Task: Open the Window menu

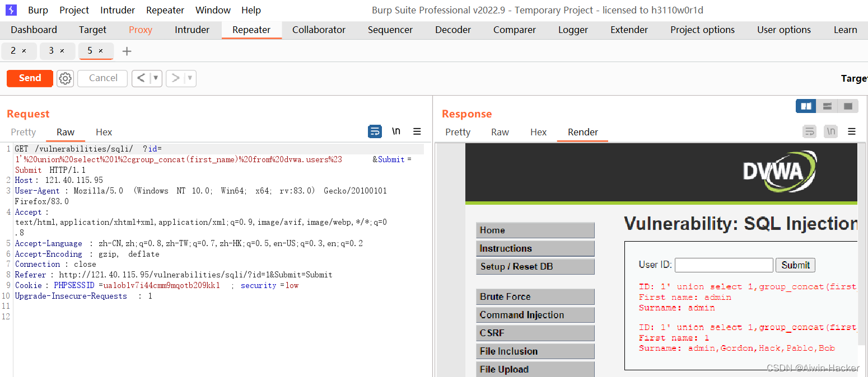Action: click(213, 10)
